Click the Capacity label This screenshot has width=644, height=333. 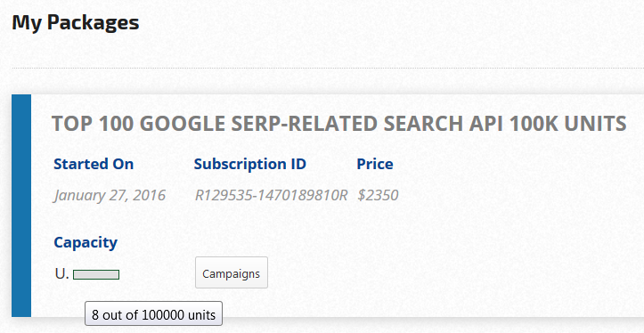pos(86,242)
